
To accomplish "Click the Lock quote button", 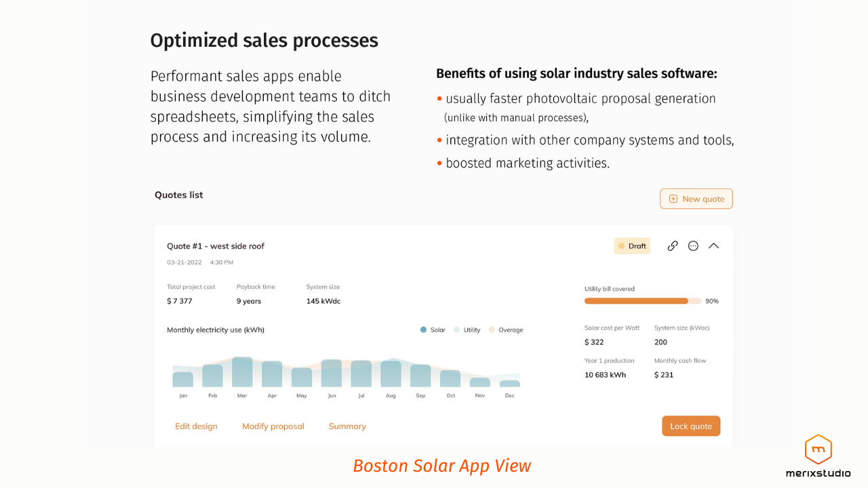I will [x=691, y=426].
